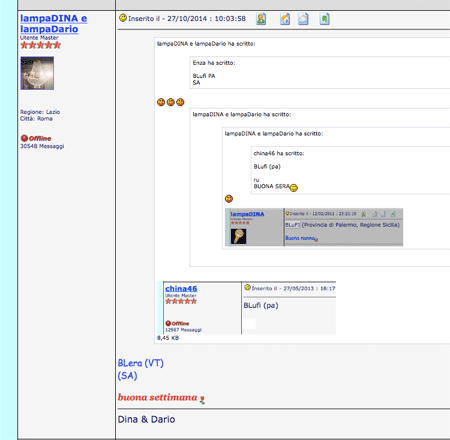Click the smiley icon before Inserito il
The height and width of the screenshot is (440, 450).
[123, 18]
